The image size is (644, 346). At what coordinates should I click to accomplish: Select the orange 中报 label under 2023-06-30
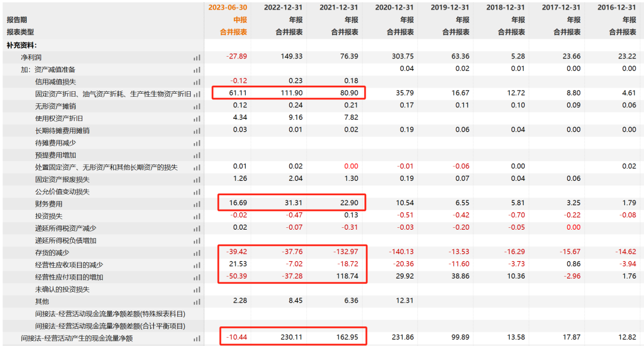pos(240,20)
